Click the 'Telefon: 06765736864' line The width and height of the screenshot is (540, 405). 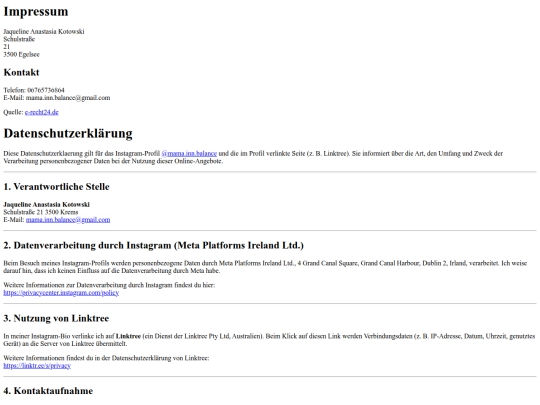pyautogui.click(x=34, y=90)
